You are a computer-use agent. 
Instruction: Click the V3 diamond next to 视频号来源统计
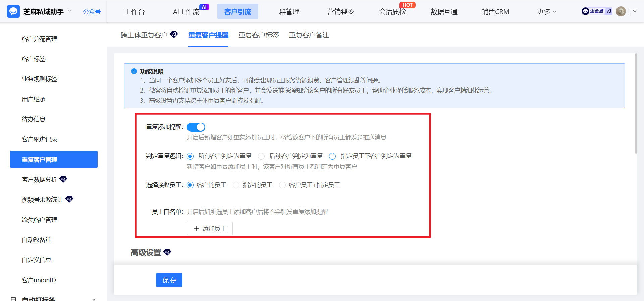coord(69,199)
